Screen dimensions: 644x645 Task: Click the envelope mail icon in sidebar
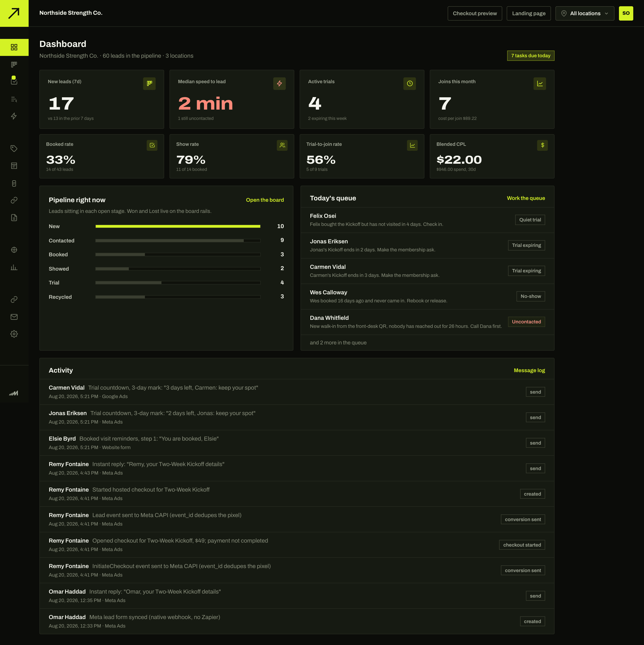tap(14, 317)
